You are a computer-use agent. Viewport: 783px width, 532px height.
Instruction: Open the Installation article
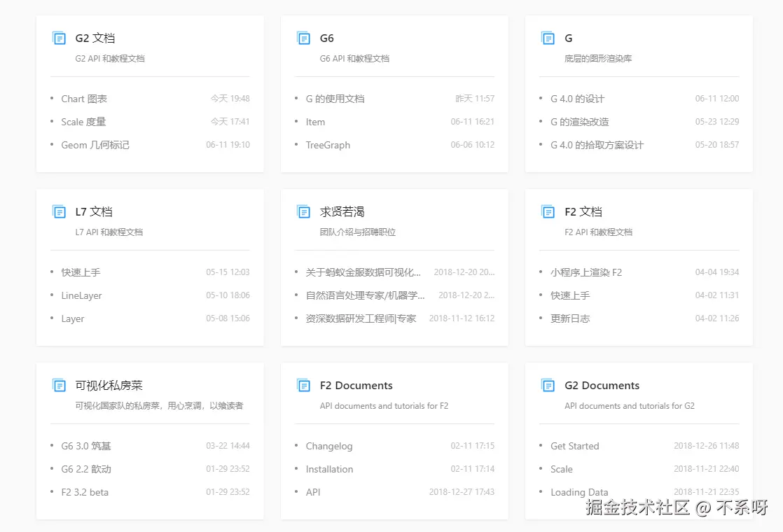coord(329,469)
